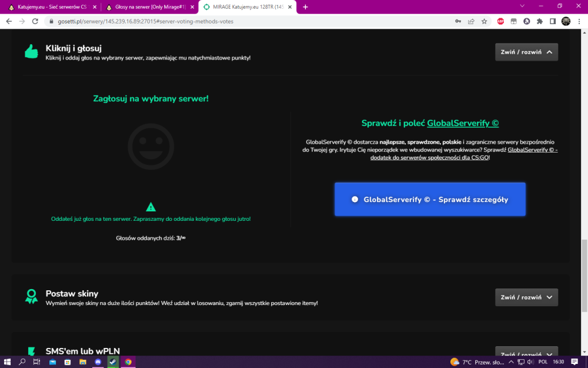Click the thumbs-up Kliknij i głosuj icon
The width and height of the screenshot is (588, 368).
click(x=32, y=51)
